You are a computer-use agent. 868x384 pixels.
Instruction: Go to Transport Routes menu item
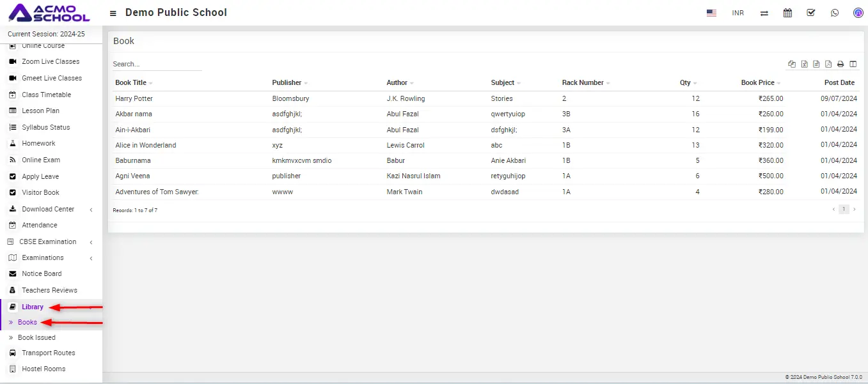[x=48, y=353]
